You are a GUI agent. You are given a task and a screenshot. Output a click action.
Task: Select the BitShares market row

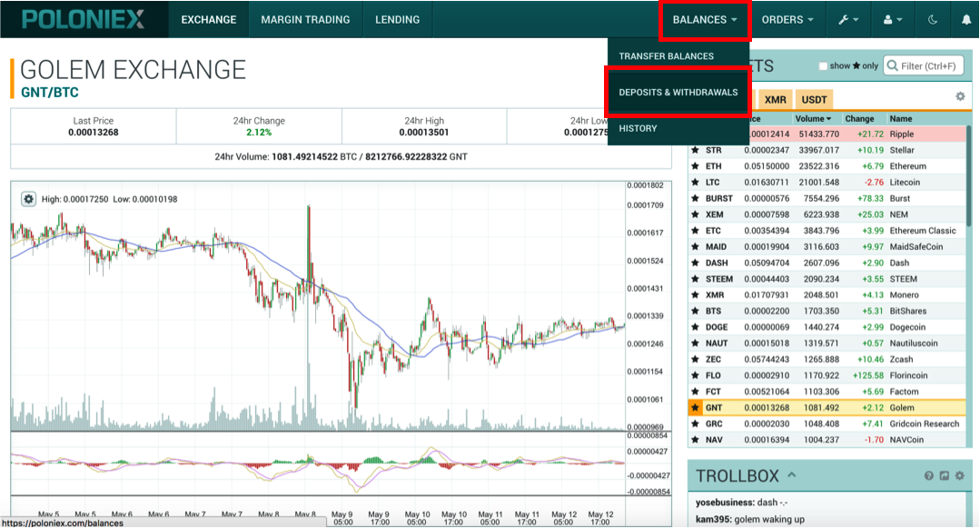tap(827, 311)
